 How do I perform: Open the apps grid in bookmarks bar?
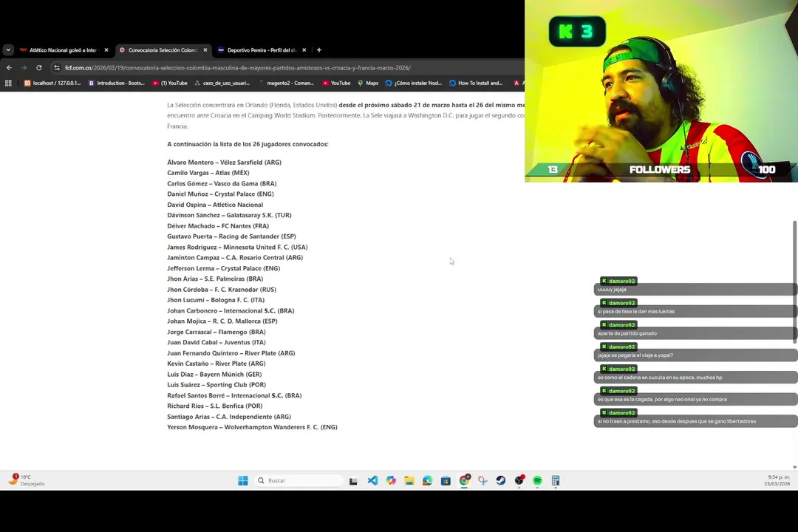coord(8,83)
